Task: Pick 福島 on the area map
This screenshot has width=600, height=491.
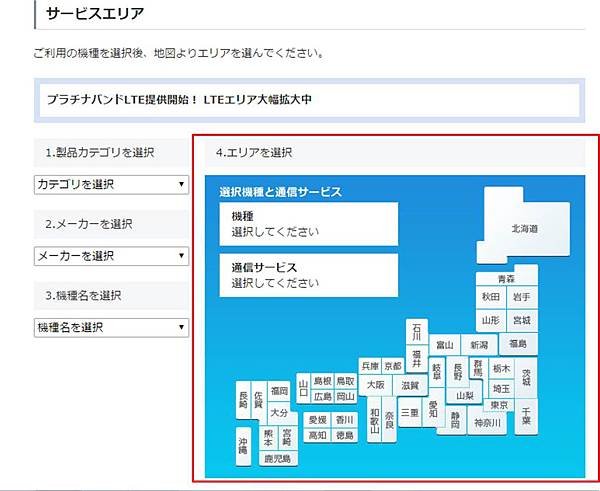Action: [x=518, y=344]
